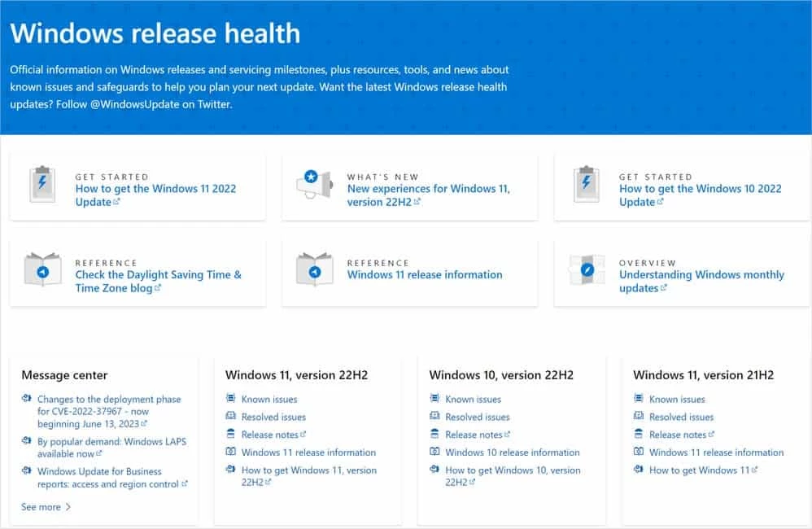Screen dimensions: 812x529
Task: Click the Message center icon beside the Windows LAPS announcement
Action: pyautogui.click(x=27, y=440)
